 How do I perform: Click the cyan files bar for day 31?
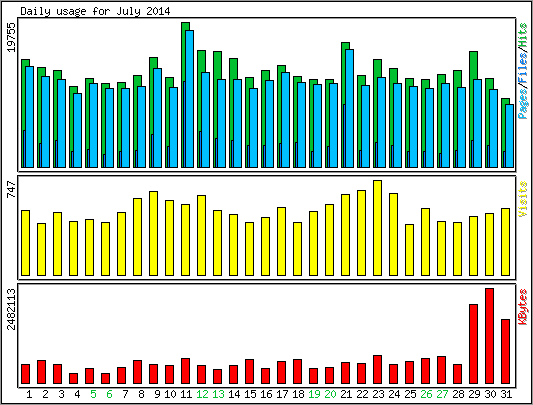[510, 136]
